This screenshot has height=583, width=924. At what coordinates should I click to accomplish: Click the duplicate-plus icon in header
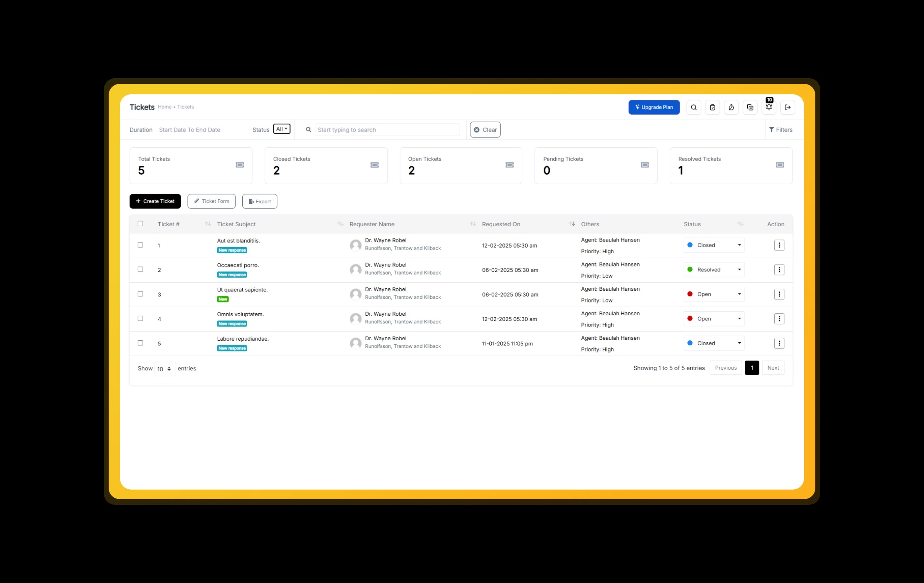(750, 108)
